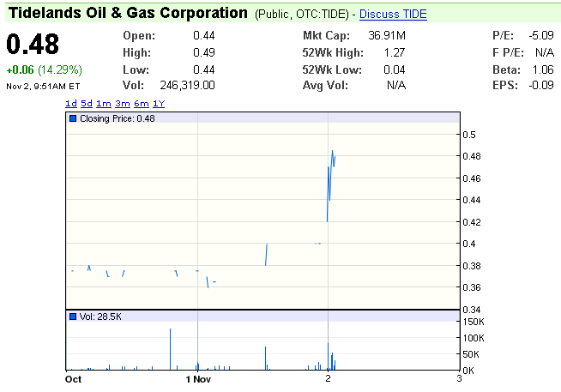
Task: Click the 52Wk Low value 0.04
Action: (395, 69)
